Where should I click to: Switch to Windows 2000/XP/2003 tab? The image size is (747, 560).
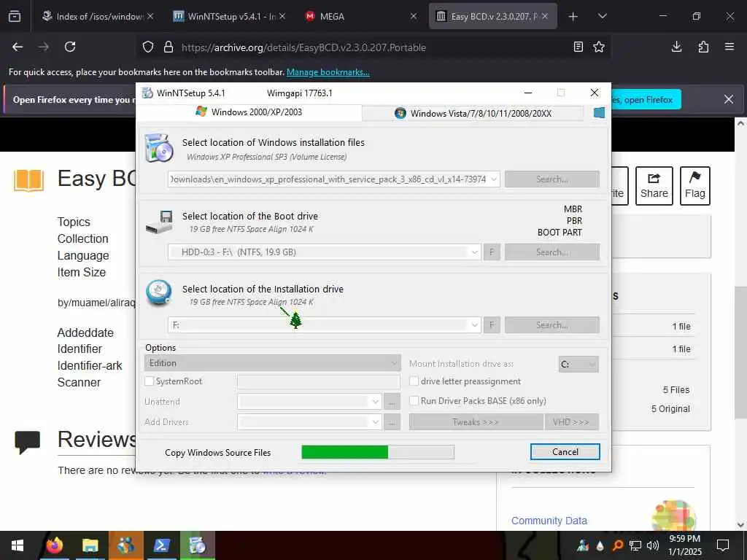[249, 112]
